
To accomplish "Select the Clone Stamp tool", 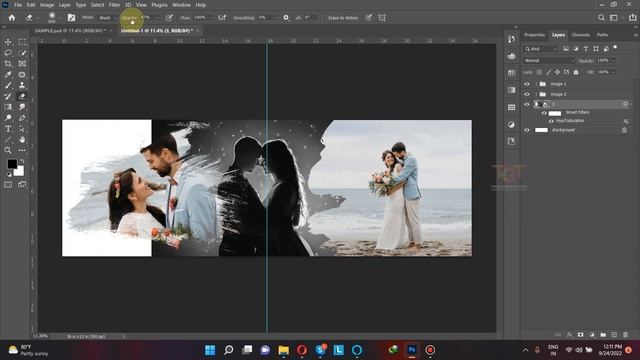I will pyautogui.click(x=22, y=85).
